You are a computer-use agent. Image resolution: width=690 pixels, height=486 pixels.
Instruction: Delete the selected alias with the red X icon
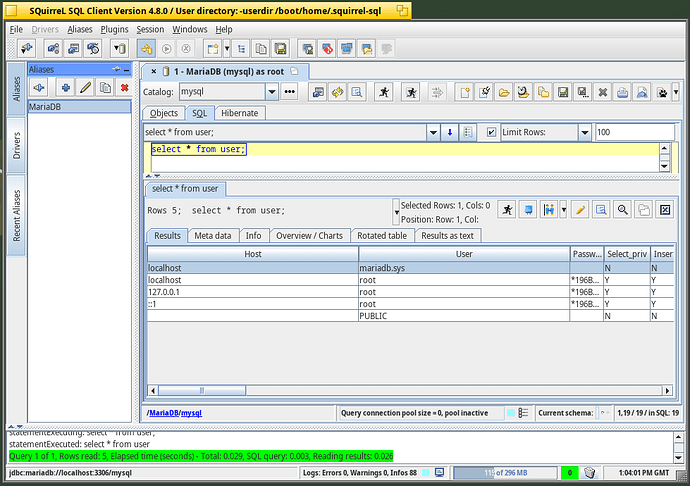pyautogui.click(x=125, y=88)
